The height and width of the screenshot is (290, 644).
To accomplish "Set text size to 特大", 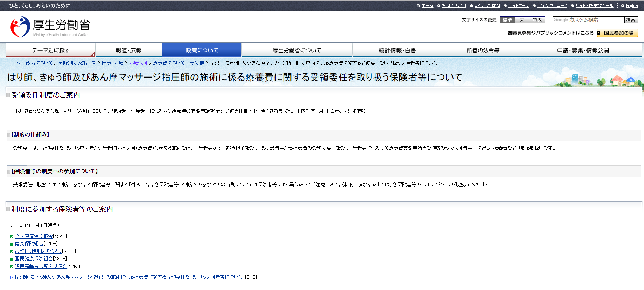I will tap(537, 20).
